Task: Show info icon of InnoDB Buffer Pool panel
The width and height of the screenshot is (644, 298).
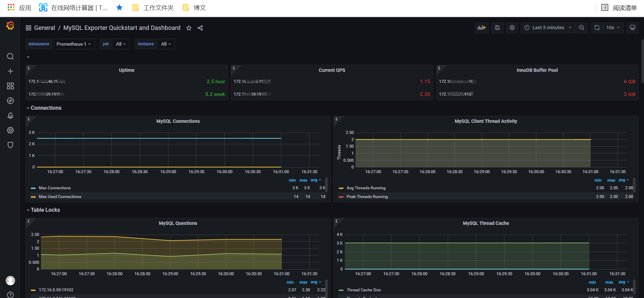Action: (439, 68)
